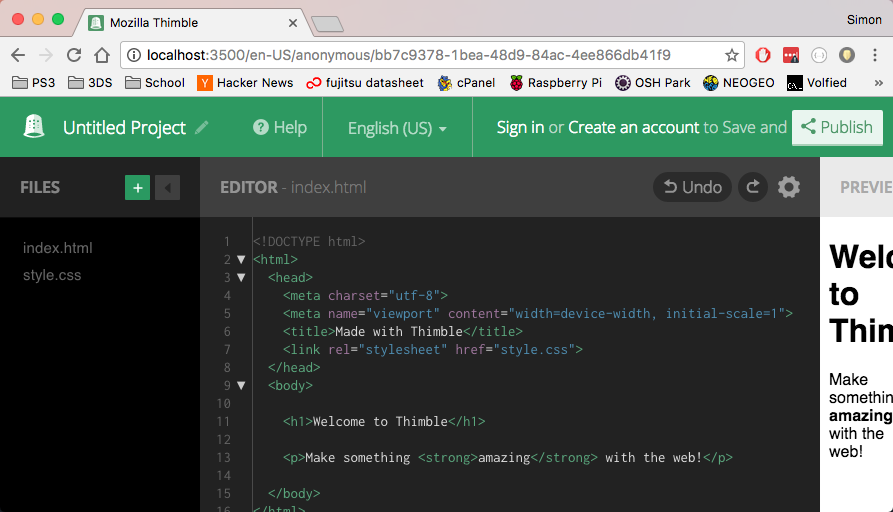This screenshot has height=512, width=893.
Task: Click the FILES panel heading
Action: click(x=40, y=187)
